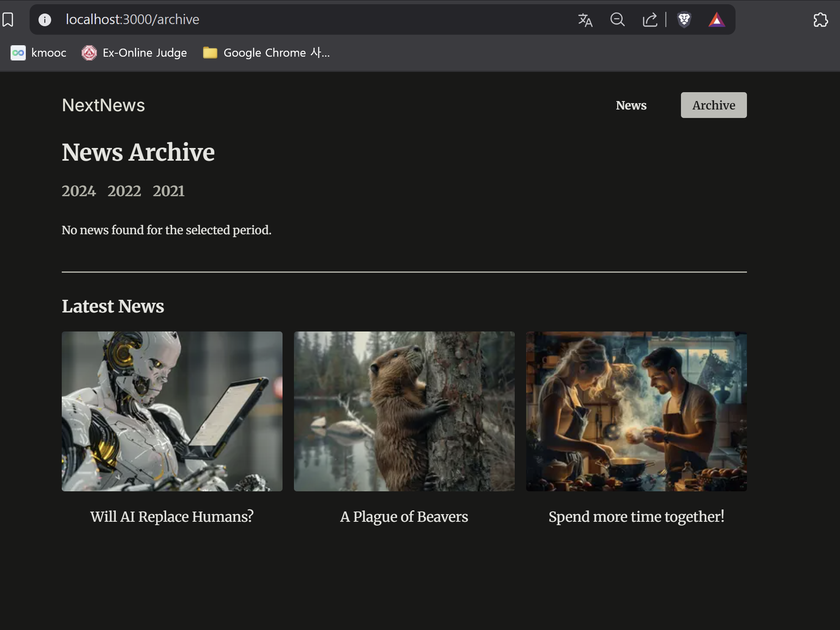Click the NextNews logo link
840x630 pixels.
pyautogui.click(x=103, y=105)
